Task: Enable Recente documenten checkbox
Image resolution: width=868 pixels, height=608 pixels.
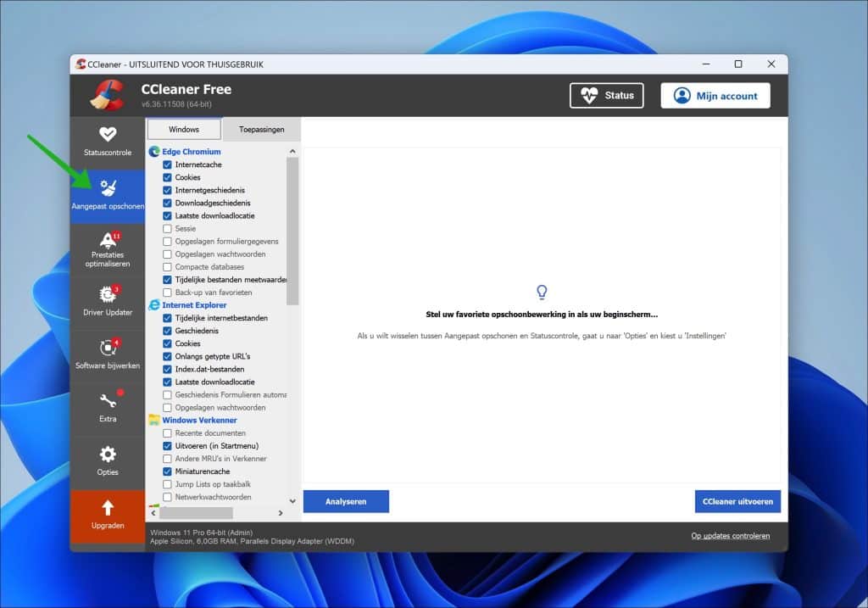Action: tap(167, 433)
